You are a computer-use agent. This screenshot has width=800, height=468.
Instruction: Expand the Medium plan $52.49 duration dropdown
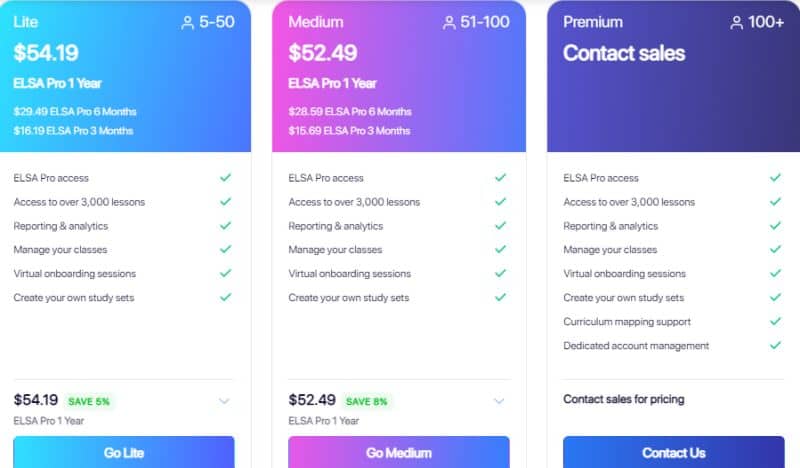499,401
